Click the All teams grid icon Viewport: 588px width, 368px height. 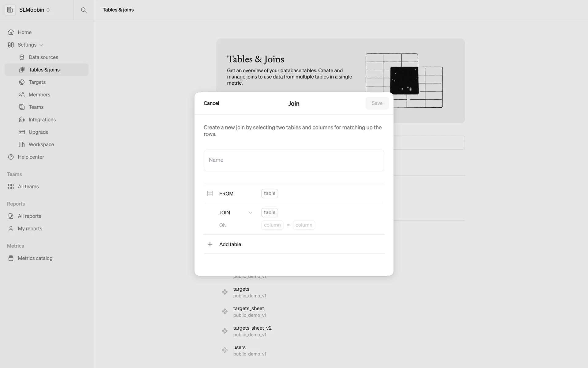[11, 186]
